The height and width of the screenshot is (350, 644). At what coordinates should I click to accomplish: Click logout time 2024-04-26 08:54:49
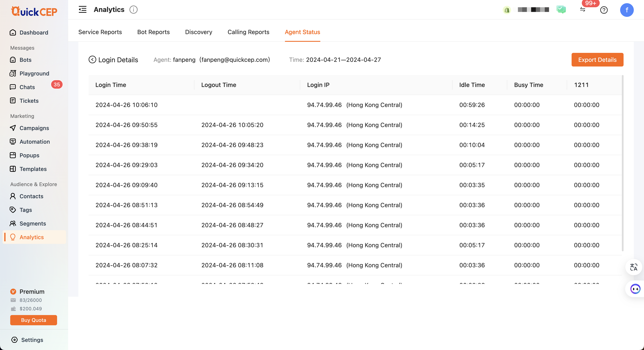coord(232,205)
